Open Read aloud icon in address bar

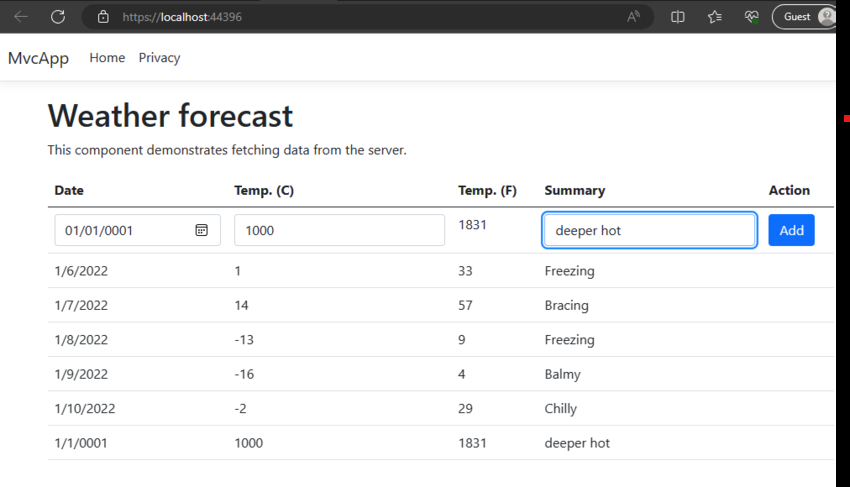[633, 17]
